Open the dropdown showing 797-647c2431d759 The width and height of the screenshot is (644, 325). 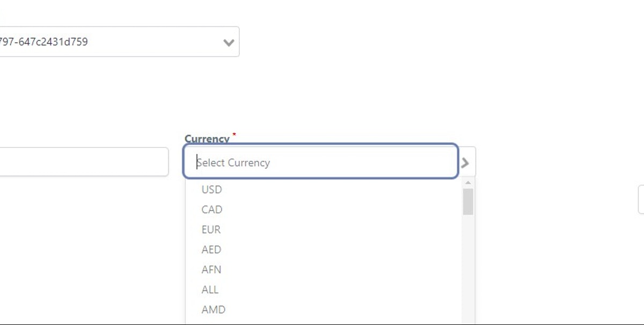[x=107, y=41]
